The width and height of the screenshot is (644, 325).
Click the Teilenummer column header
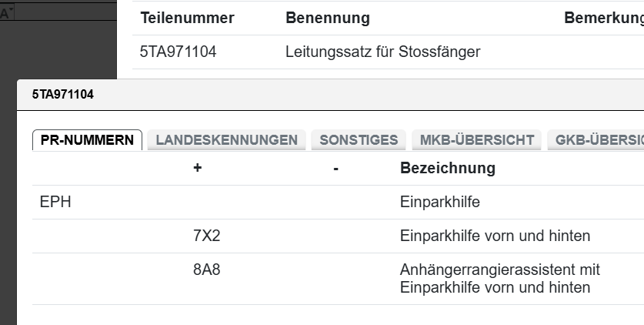tap(187, 18)
